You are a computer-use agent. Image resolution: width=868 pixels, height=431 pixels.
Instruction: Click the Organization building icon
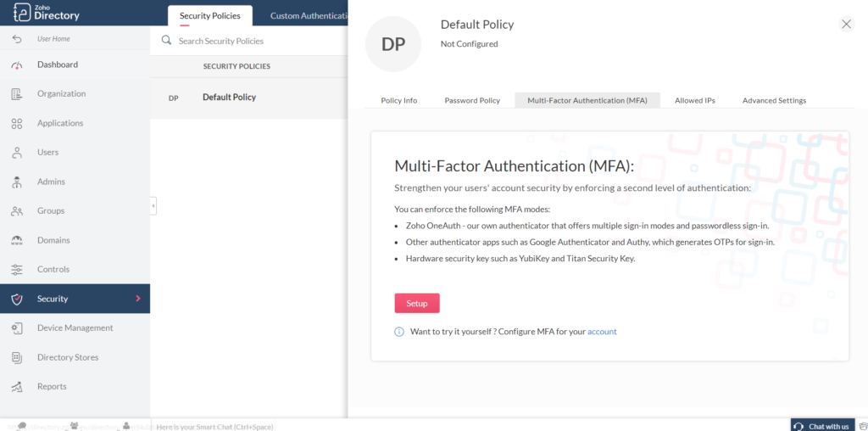point(17,93)
